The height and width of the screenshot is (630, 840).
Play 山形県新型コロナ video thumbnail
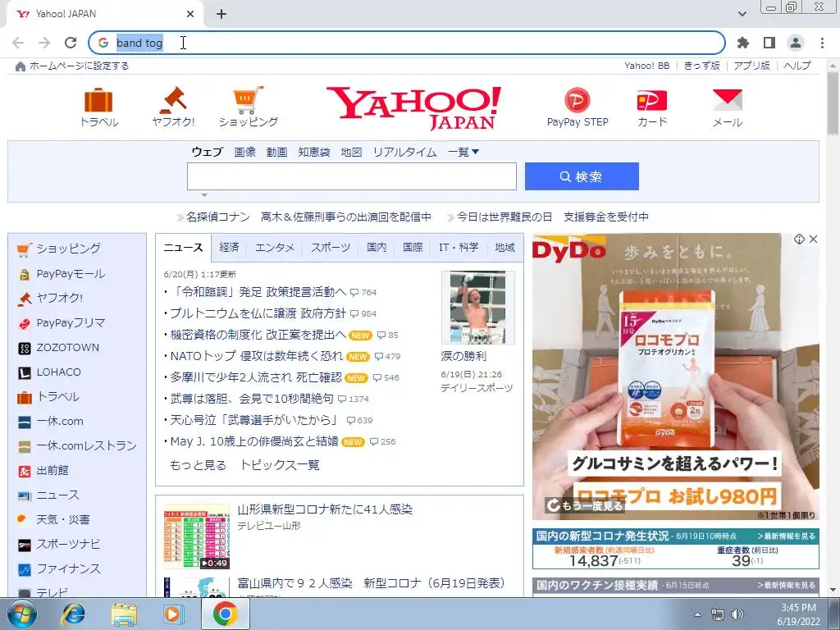[196, 536]
